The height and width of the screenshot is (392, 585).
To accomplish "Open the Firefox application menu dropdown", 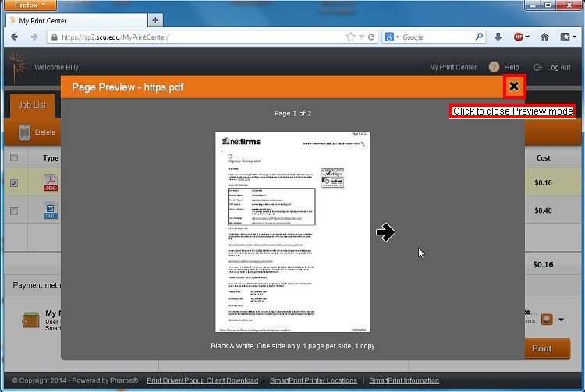I will pyautogui.click(x=31, y=5).
